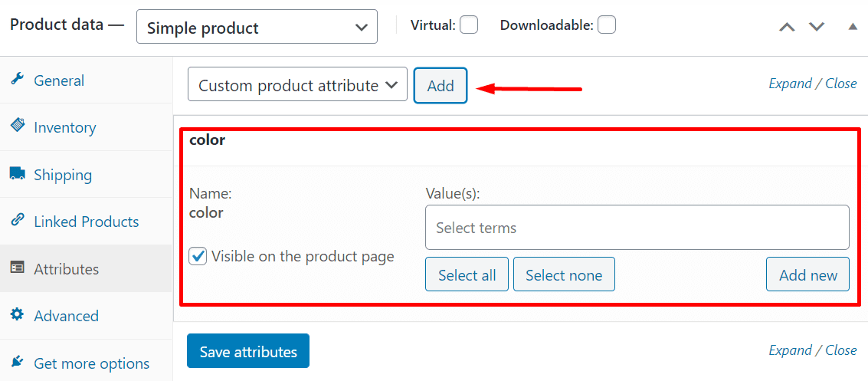Image resolution: width=868 pixels, height=381 pixels.
Task: Click the gear icon beside Advanced
Action: click(17, 314)
